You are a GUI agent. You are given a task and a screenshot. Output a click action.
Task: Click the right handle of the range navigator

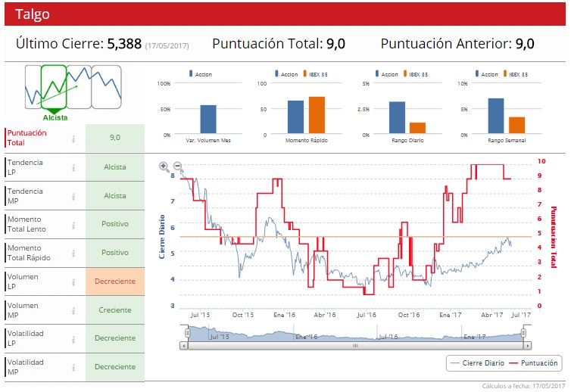pyautogui.click(x=523, y=333)
